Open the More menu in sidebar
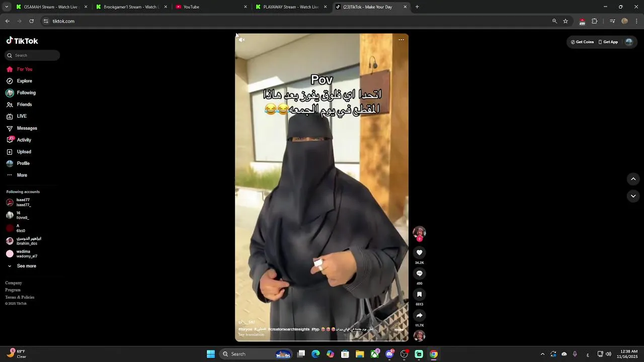This screenshot has height=362, width=644. pos(17,175)
